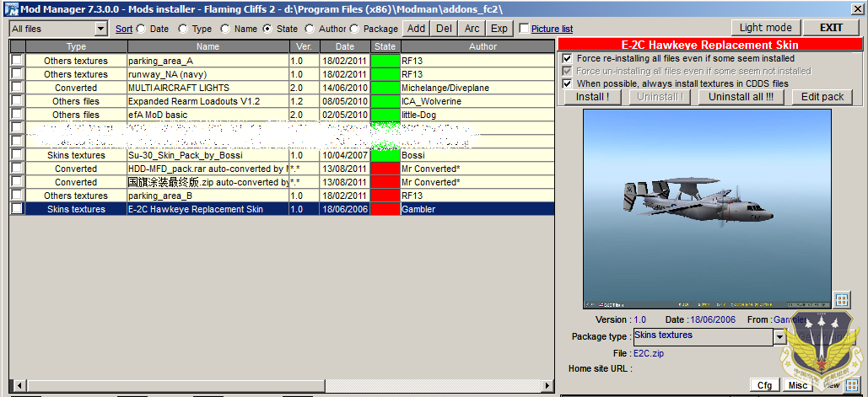Image resolution: width=868 pixels, height=397 pixels.
Task: Click the Sort link
Action: coord(124,29)
